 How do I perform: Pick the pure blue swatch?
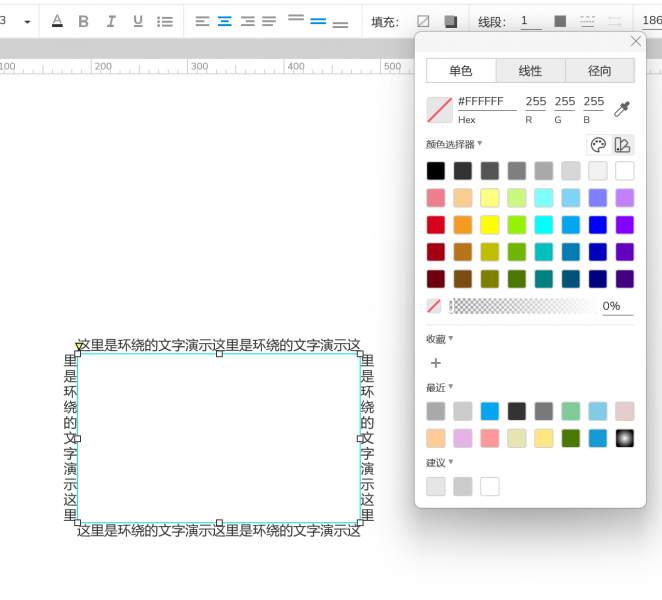pos(597,225)
